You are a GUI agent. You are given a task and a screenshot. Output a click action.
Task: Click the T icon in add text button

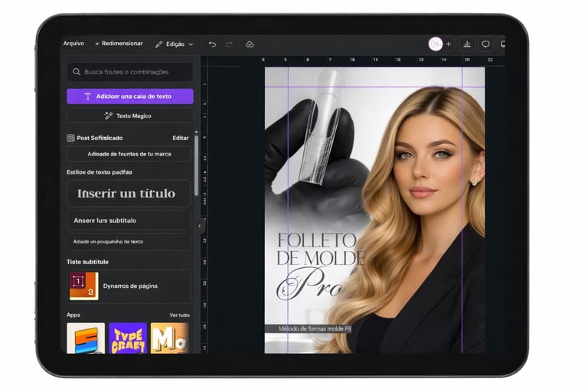(x=88, y=96)
